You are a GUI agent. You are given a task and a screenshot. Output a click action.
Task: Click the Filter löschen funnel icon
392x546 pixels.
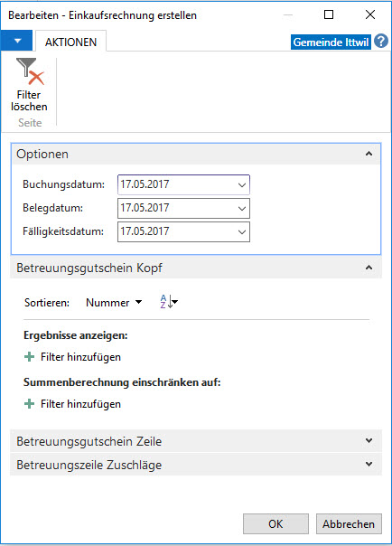click(x=30, y=71)
